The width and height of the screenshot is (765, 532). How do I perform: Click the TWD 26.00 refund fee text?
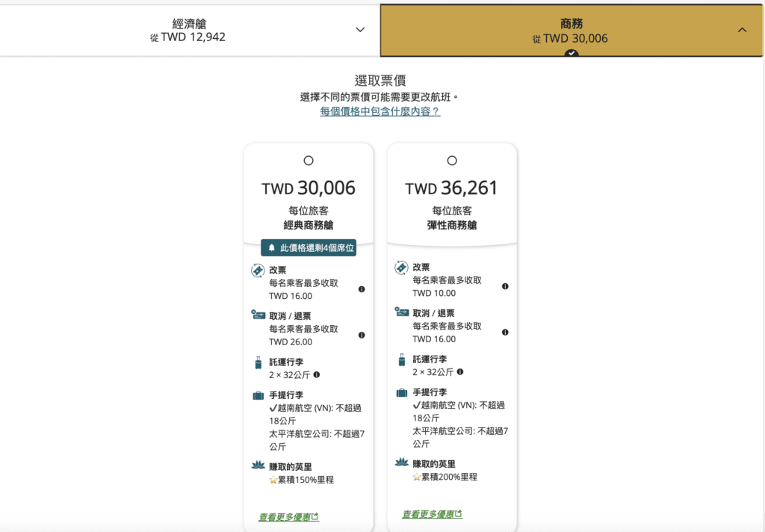(x=291, y=341)
